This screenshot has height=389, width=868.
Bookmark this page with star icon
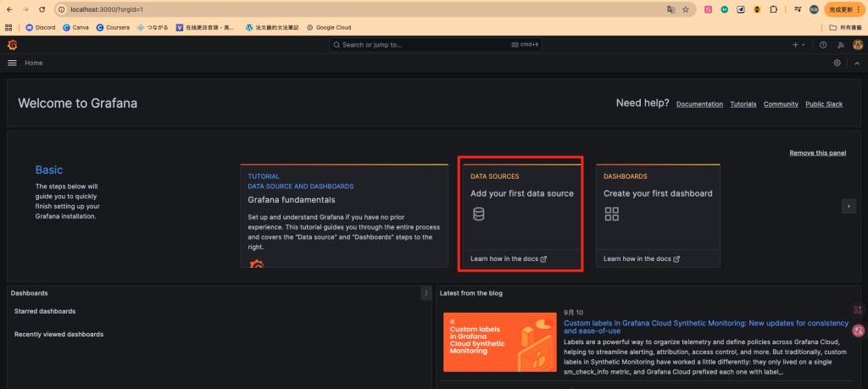[686, 9]
